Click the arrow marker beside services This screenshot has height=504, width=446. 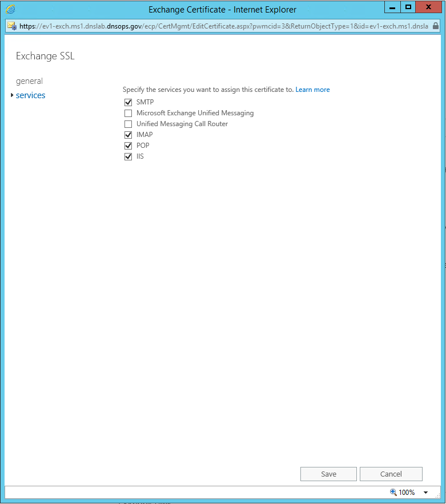12,95
